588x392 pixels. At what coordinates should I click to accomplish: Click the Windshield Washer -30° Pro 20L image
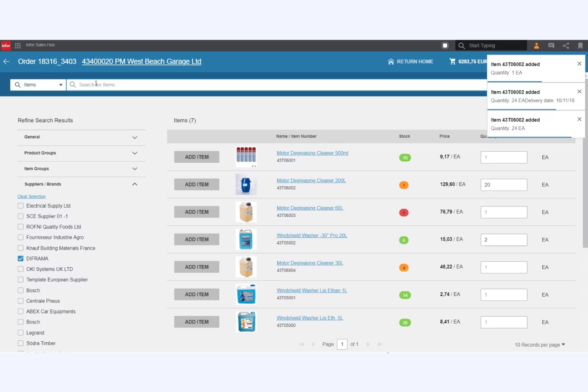(x=246, y=239)
